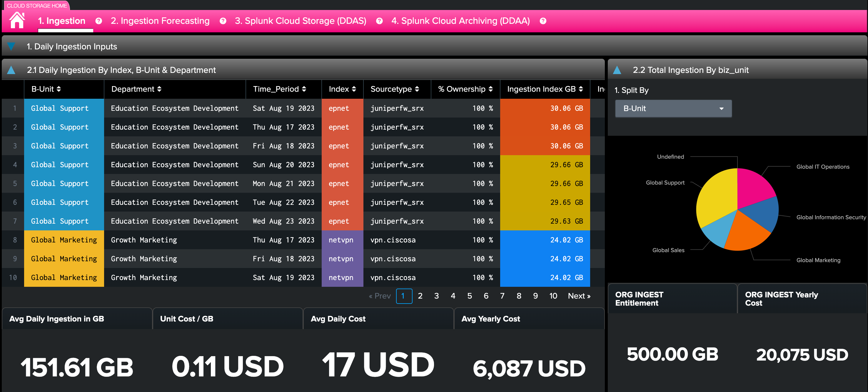Go to results page 7

(x=502, y=296)
